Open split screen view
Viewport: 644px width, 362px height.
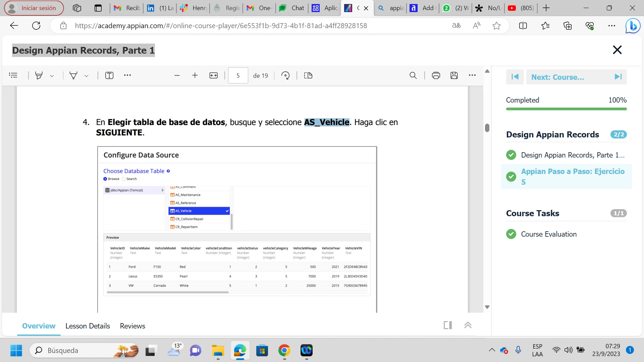coord(523,25)
